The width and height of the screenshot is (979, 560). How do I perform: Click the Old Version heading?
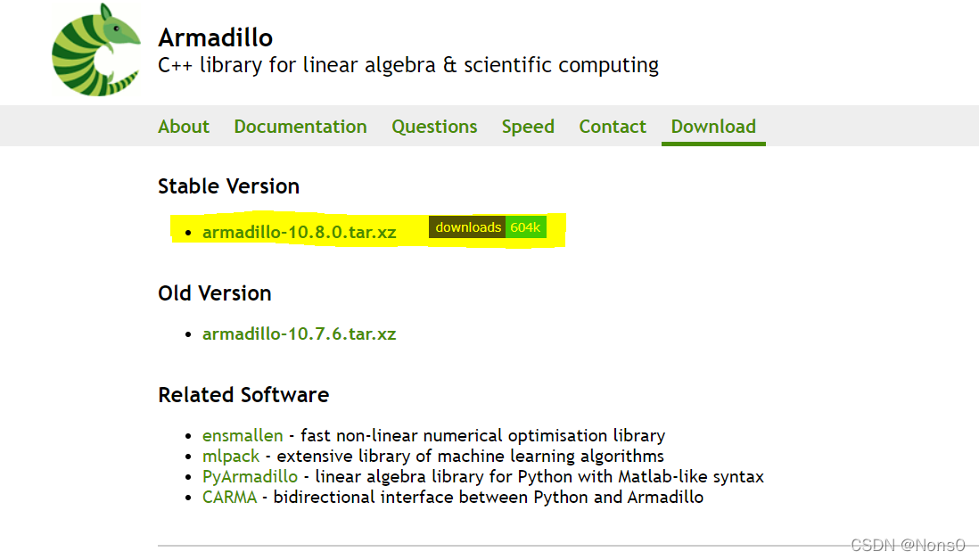pyautogui.click(x=214, y=293)
